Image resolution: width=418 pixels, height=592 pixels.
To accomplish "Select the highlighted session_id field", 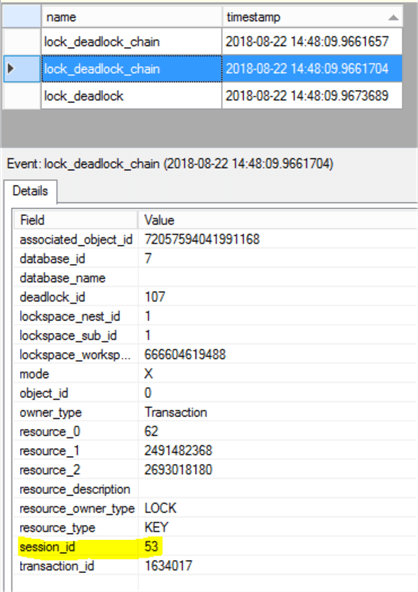I will click(47, 547).
